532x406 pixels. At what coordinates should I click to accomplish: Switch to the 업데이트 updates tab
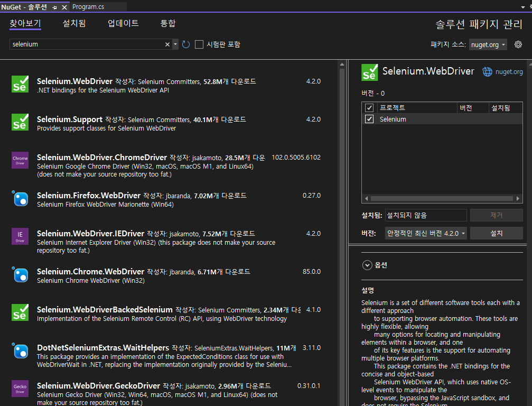pos(123,23)
